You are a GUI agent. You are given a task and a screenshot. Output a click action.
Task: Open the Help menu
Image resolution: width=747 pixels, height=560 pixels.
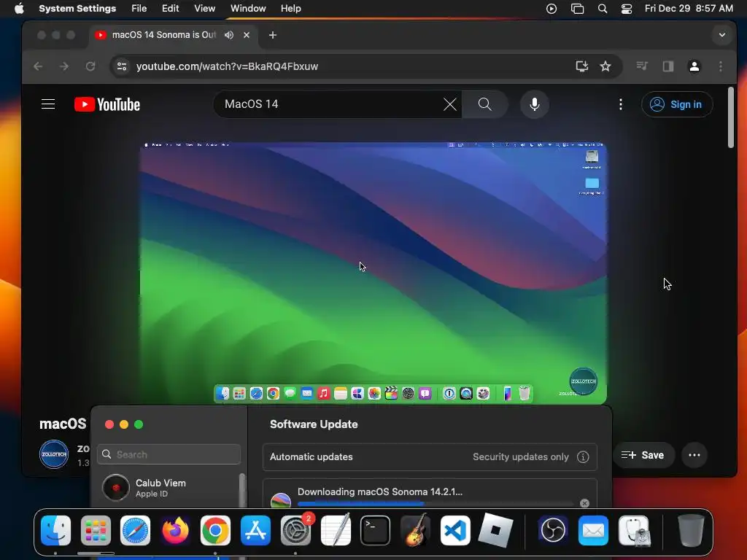[x=290, y=9]
